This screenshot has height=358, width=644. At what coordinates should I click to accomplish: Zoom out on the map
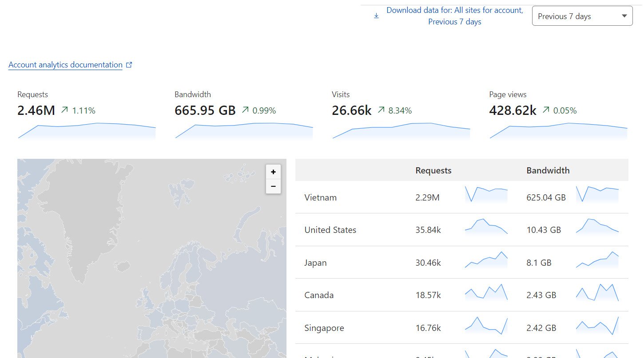click(273, 186)
